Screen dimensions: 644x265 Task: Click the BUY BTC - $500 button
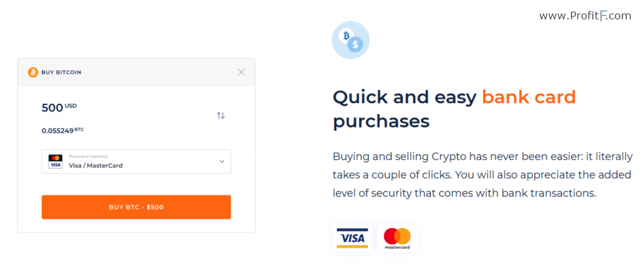(137, 207)
